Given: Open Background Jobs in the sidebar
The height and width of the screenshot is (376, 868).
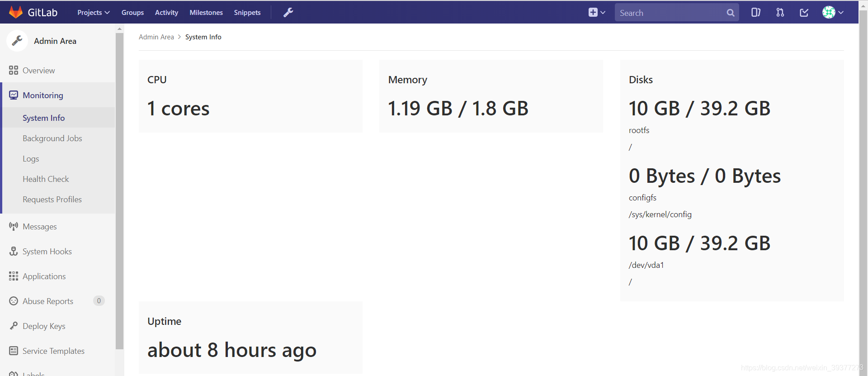Looking at the screenshot, I should (x=52, y=138).
